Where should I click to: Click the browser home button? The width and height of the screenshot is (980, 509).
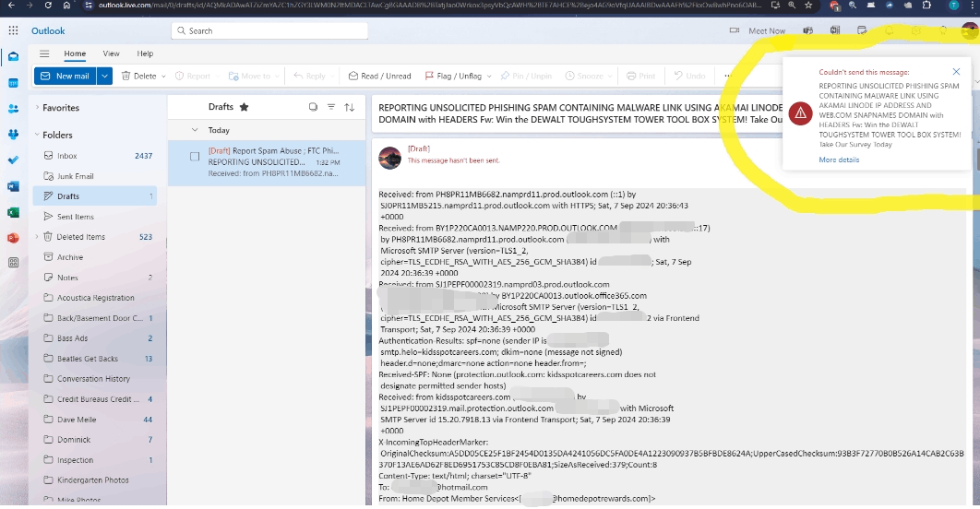coord(66,5)
